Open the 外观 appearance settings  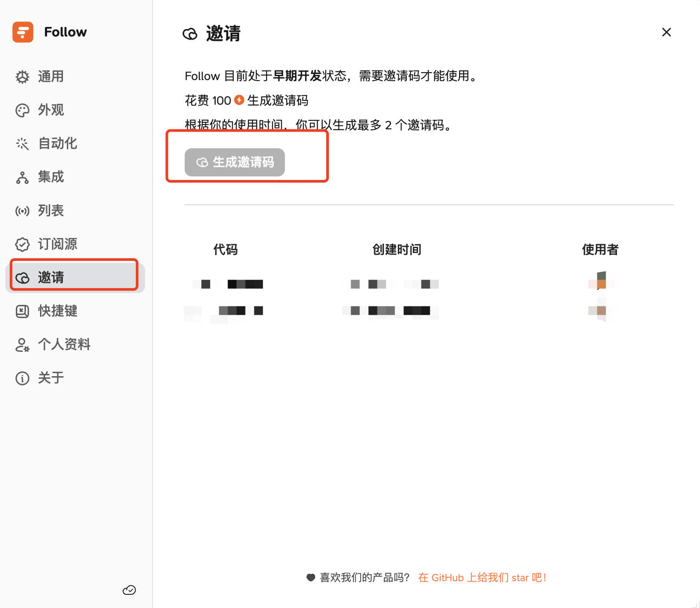coord(75,110)
